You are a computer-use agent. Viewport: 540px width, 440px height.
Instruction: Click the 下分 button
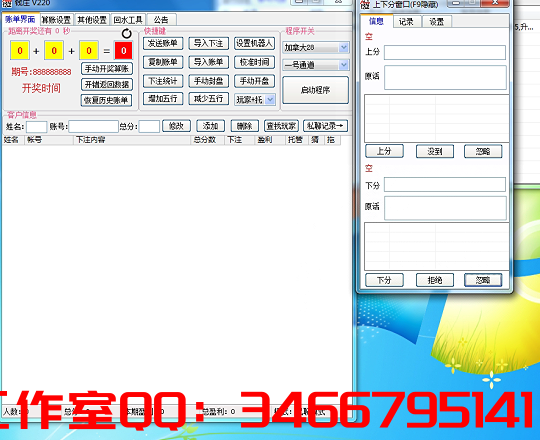tap(384, 280)
